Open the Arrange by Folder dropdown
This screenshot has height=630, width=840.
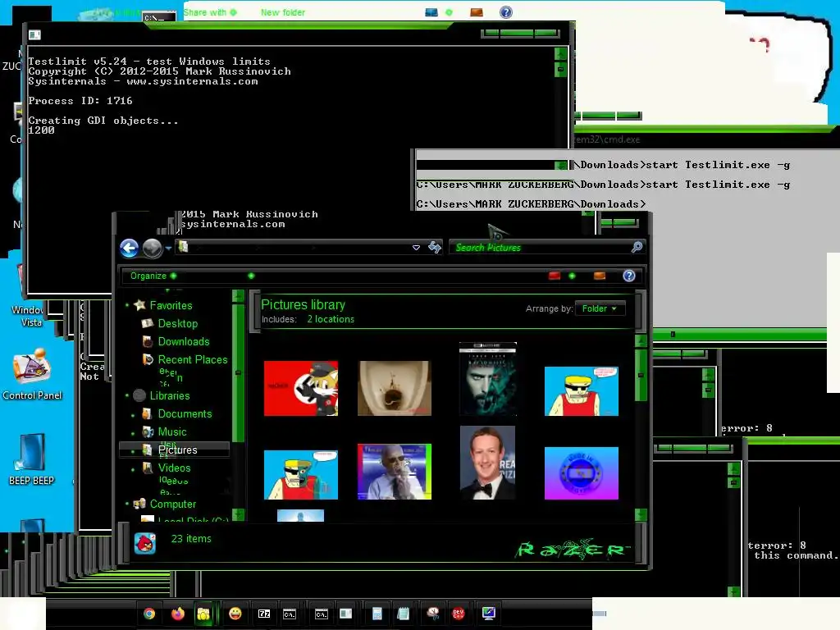600,308
